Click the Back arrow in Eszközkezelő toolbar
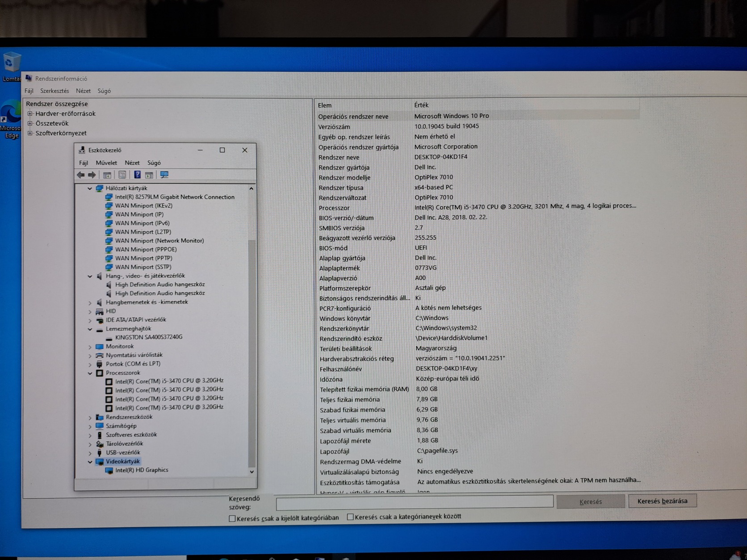 (81, 175)
